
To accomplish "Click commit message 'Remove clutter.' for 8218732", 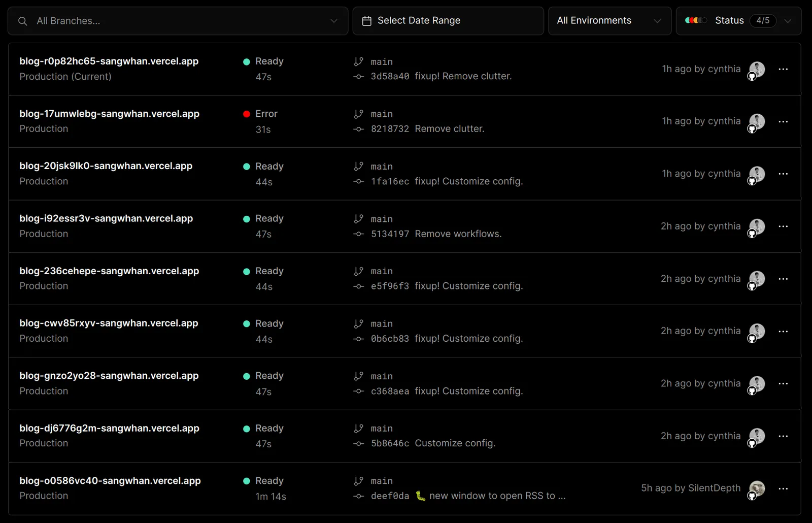I will click(450, 129).
